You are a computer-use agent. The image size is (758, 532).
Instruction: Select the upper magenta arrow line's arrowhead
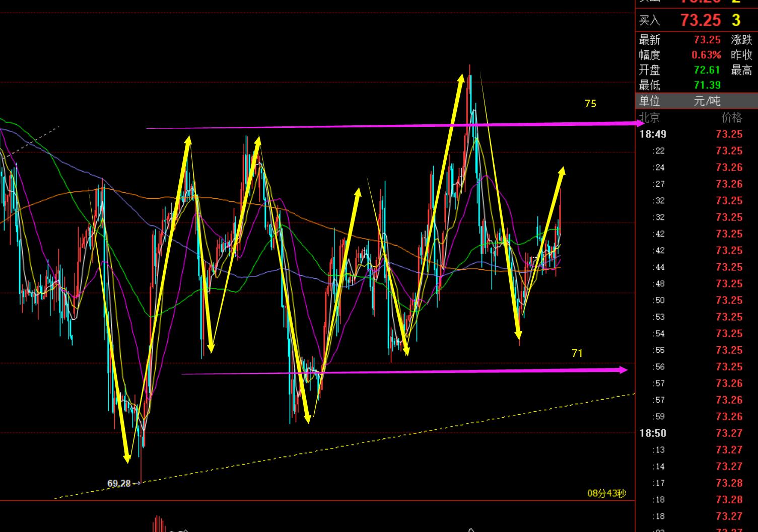click(640, 123)
